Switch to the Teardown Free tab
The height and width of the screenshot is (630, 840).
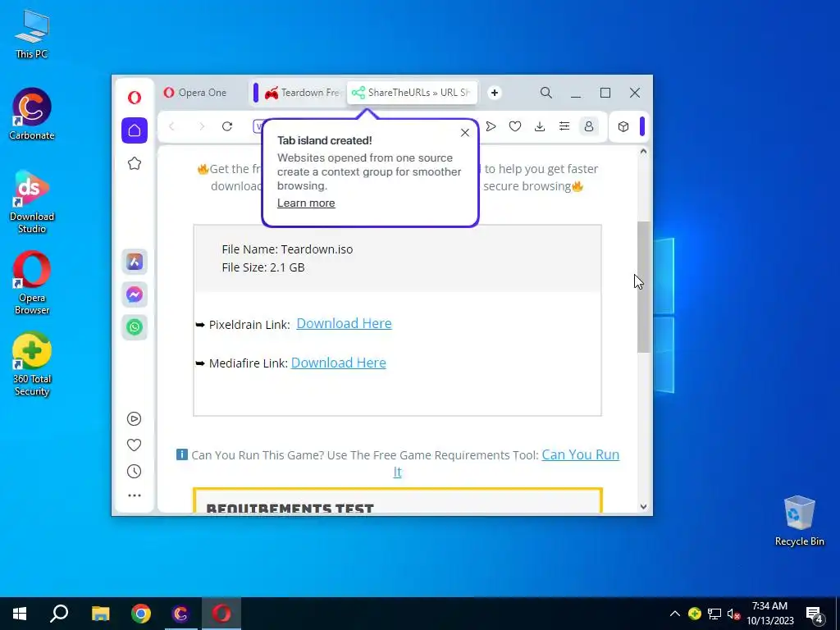click(303, 93)
